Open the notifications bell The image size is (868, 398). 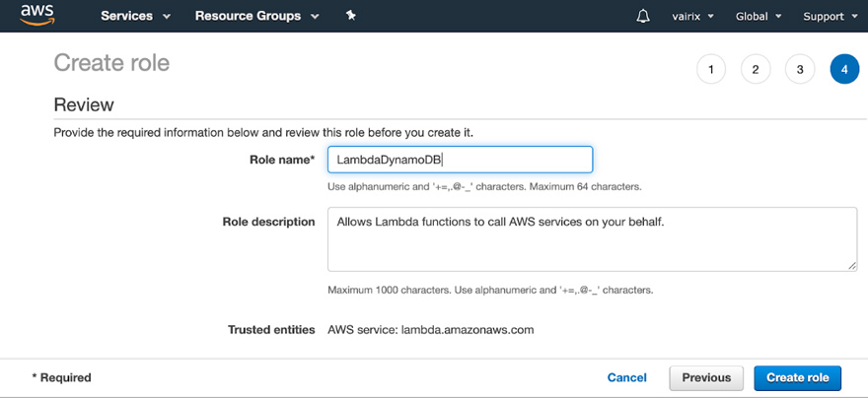(x=643, y=16)
